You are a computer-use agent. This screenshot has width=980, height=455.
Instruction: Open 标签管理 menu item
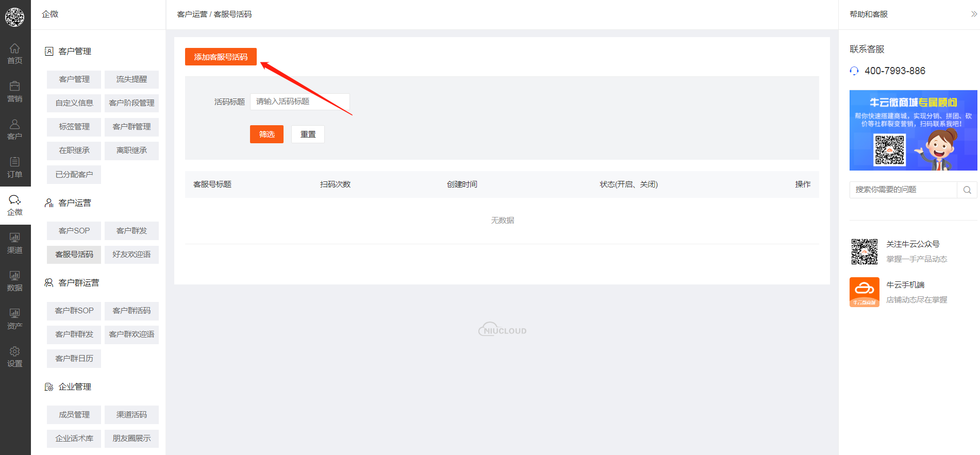[x=74, y=127]
